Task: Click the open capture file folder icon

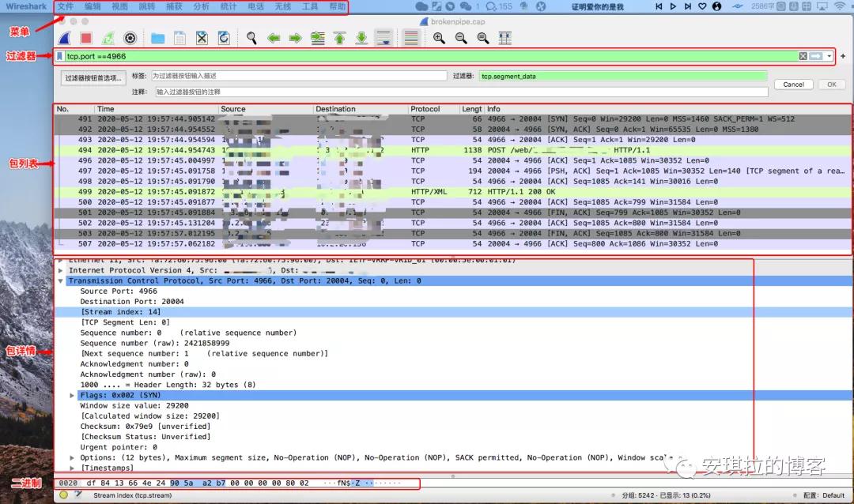Action: 157,38
